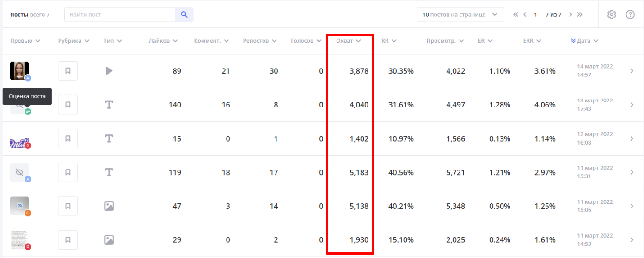The image size is (644, 258).
Task: Click the search magnifier button
Action: pyautogui.click(x=184, y=15)
